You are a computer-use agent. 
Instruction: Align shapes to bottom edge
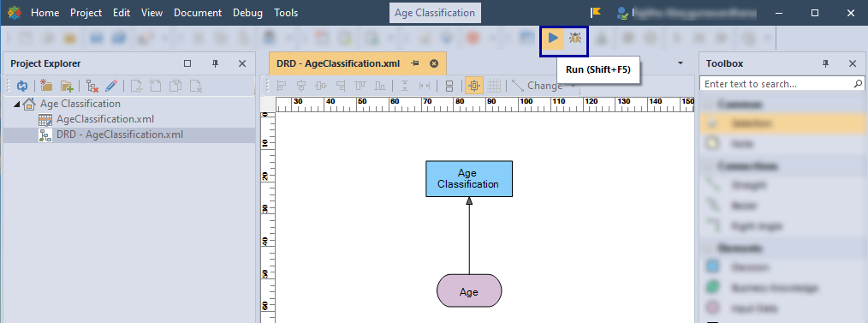click(x=380, y=86)
